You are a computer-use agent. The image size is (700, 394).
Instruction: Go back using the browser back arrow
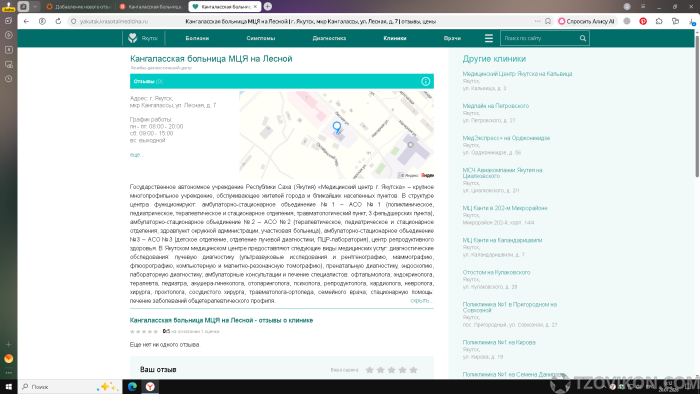(x=26, y=21)
